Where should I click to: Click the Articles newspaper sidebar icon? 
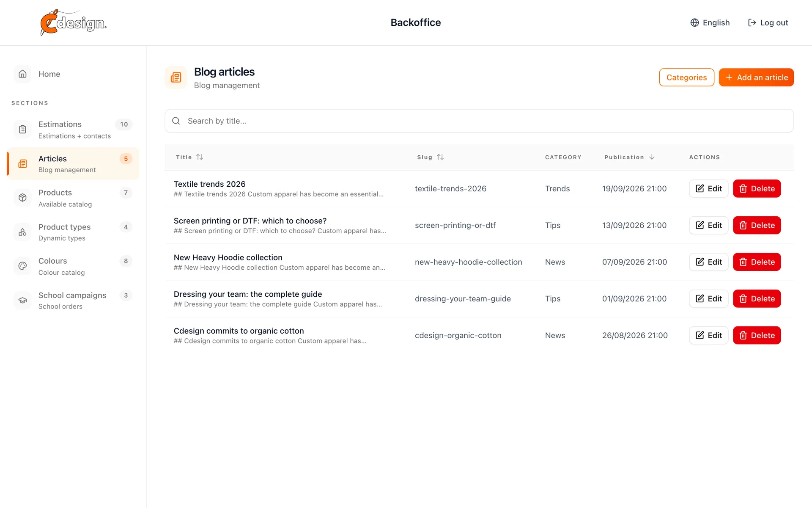click(23, 164)
